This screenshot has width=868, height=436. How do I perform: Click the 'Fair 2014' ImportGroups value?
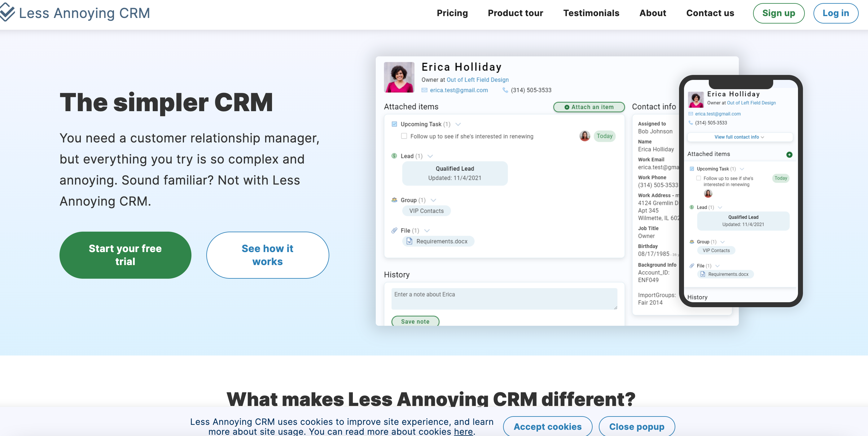[650, 303]
